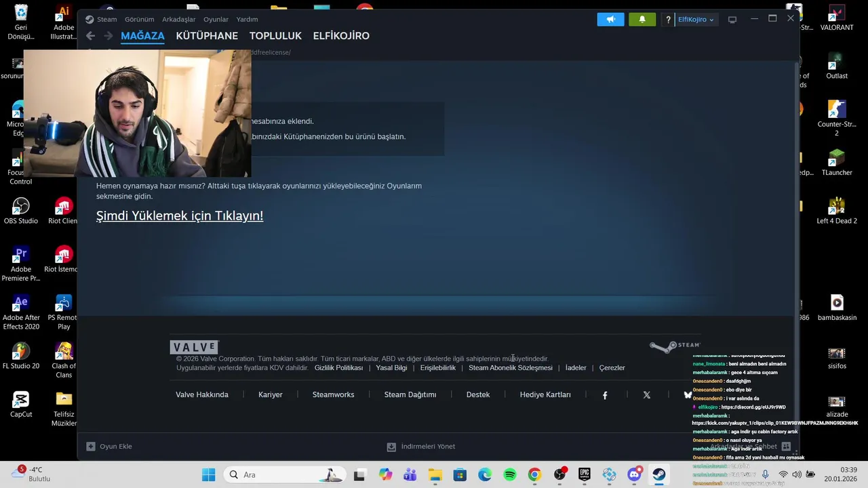Viewport: 868px width, 488px height.
Task: Switch to the ELFİKOJİRO profile tab
Action: point(341,36)
